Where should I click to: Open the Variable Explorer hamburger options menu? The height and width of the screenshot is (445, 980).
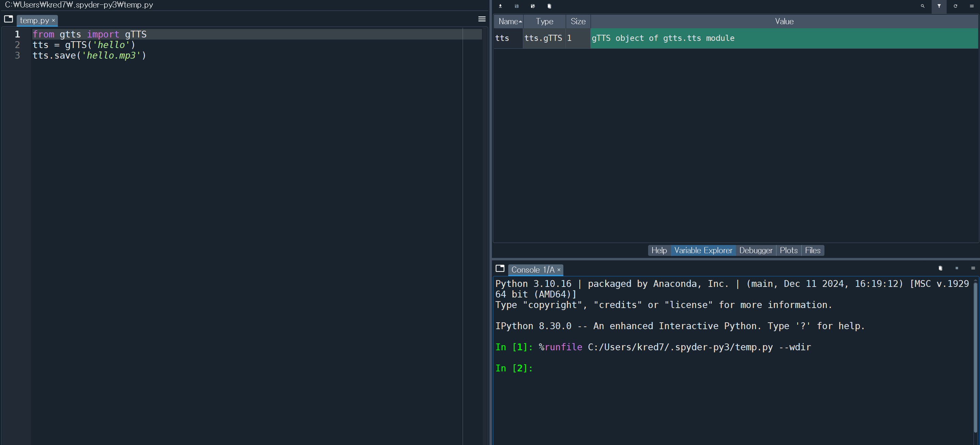coord(971,6)
